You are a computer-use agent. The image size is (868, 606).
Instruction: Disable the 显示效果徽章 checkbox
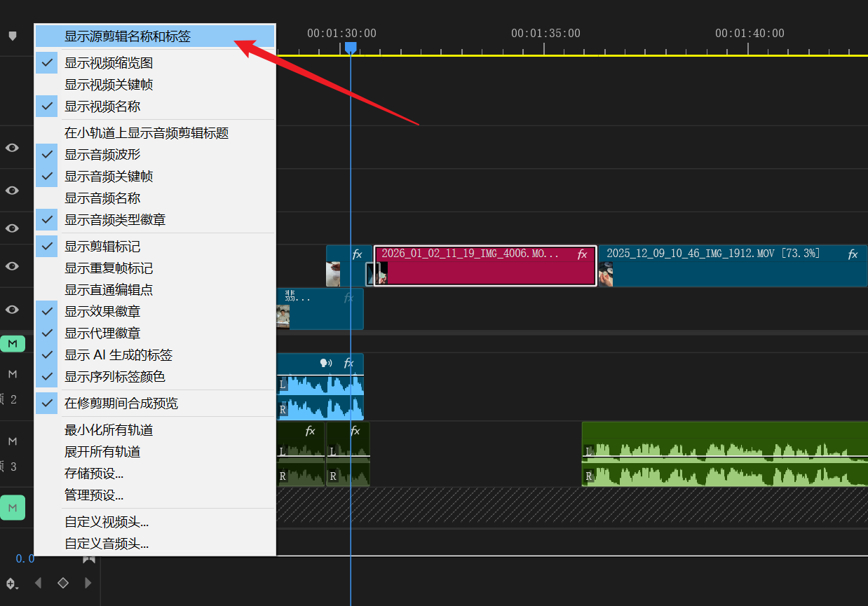[102, 312]
